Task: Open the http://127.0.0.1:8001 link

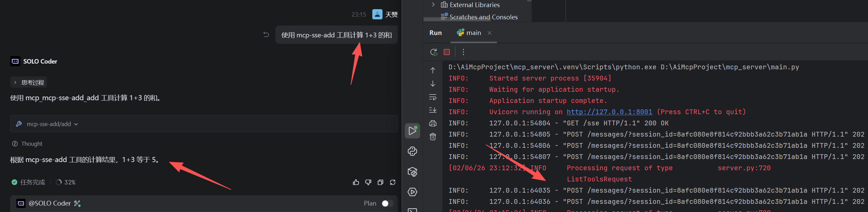Action: (609, 112)
